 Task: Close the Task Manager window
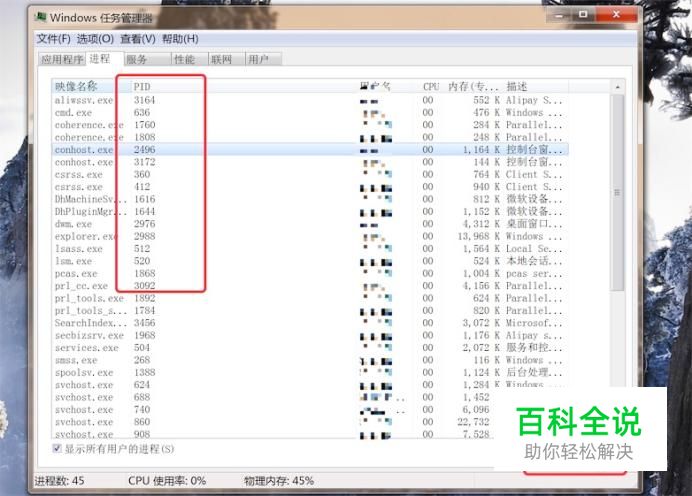(x=616, y=15)
